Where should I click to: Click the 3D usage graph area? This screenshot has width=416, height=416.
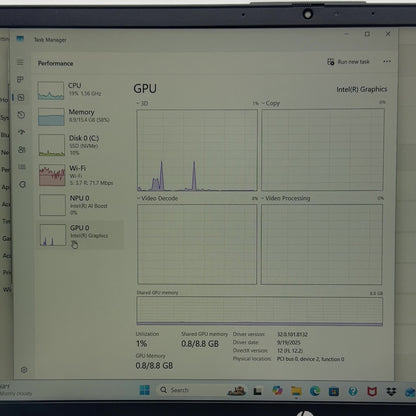(x=197, y=150)
